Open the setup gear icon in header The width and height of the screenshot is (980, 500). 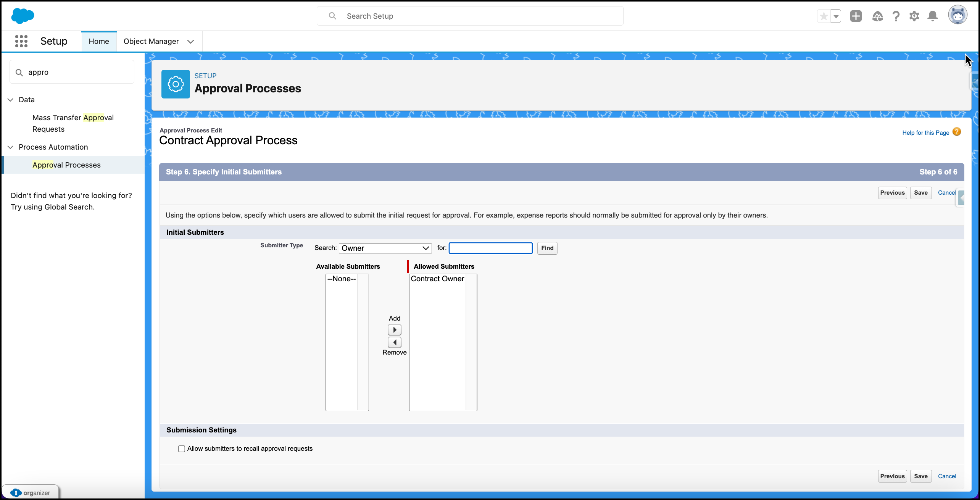(914, 16)
